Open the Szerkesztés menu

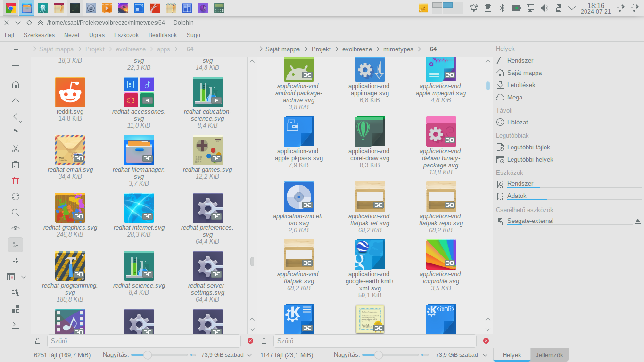point(39,35)
